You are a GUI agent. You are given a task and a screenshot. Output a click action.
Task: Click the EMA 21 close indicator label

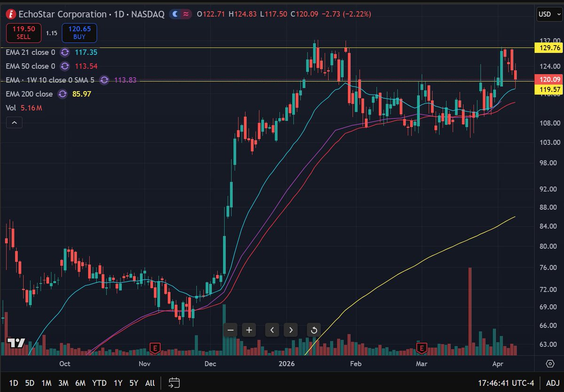[x=31, y=53]
